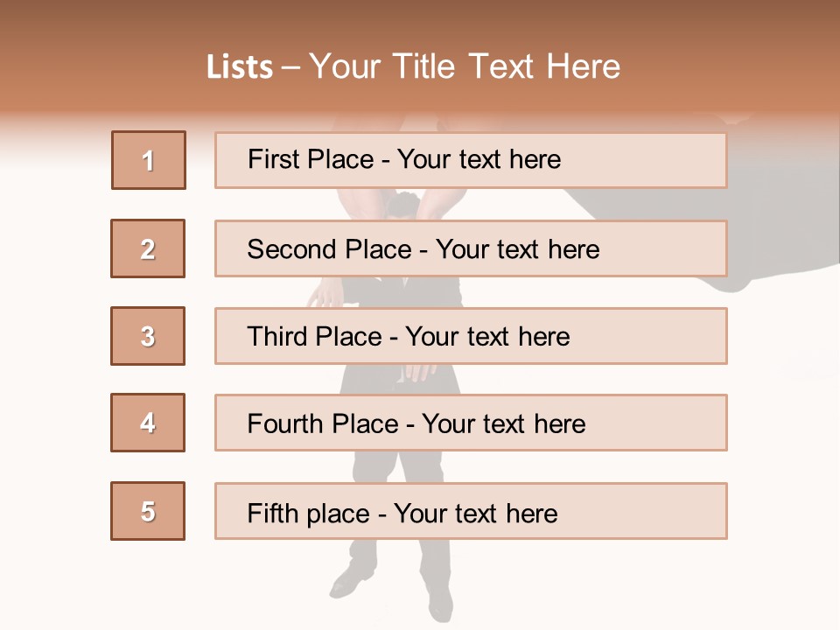
Task: Click the number 1 box
Action: coord(149,160)
